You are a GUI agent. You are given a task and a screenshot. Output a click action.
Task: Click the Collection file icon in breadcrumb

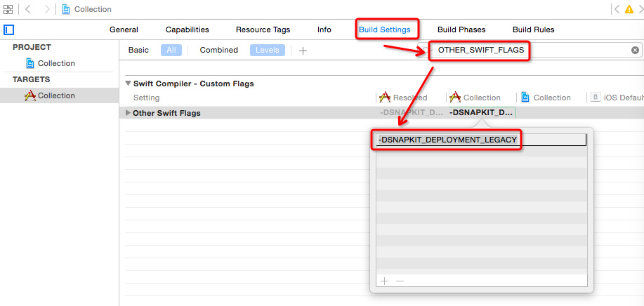(66, 9)
